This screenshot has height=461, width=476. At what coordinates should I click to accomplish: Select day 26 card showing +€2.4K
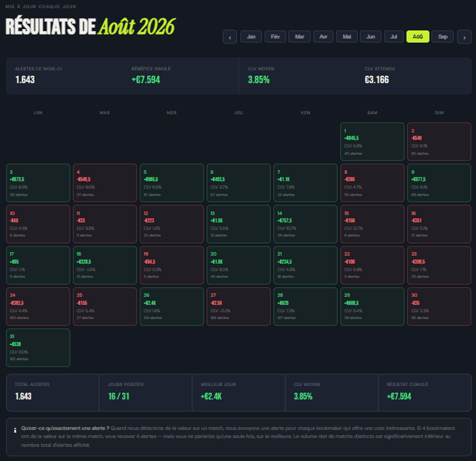[171, 306]
